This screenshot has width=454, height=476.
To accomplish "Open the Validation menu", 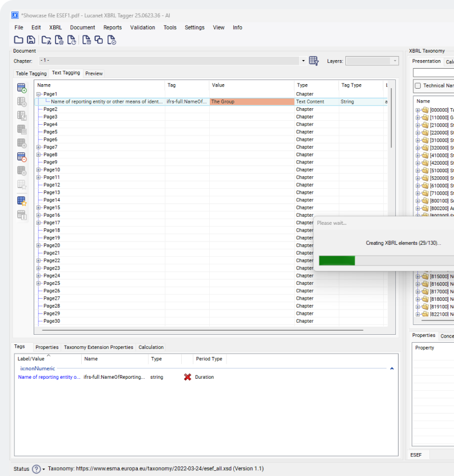I will click(x=142, y=27).
